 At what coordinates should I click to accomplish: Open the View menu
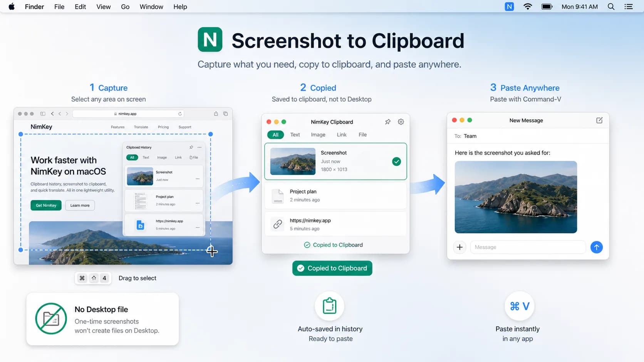tap(104, 7)
